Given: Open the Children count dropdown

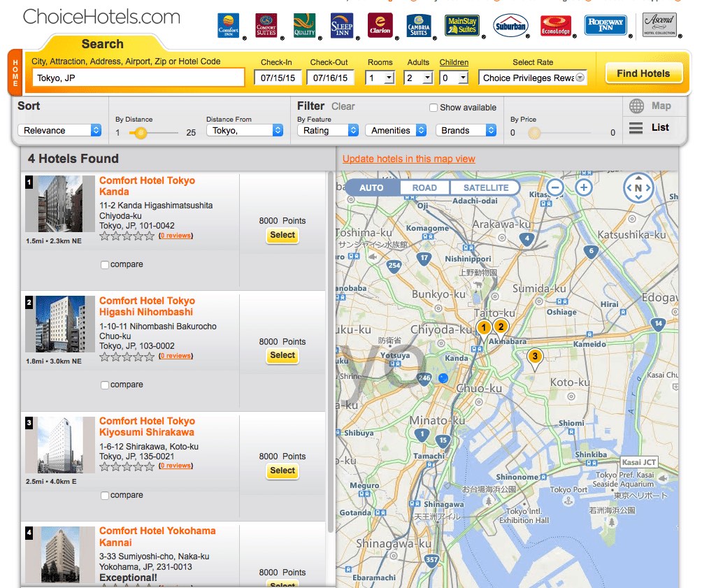Looking at the screenshot, I should tap(454, 78).
